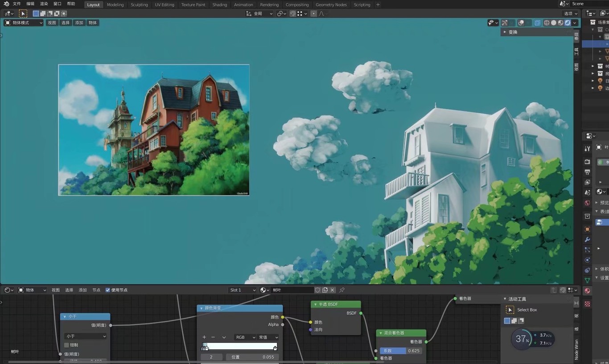Unlink the 树叶 material with X icon
609x364 pixels.
tap(332, 290)
